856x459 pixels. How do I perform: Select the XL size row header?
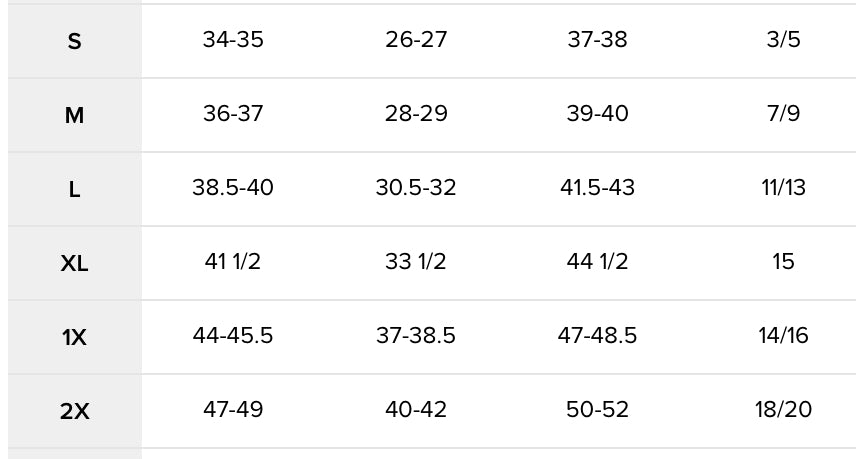pyautogui.click(x=74, y=264)
